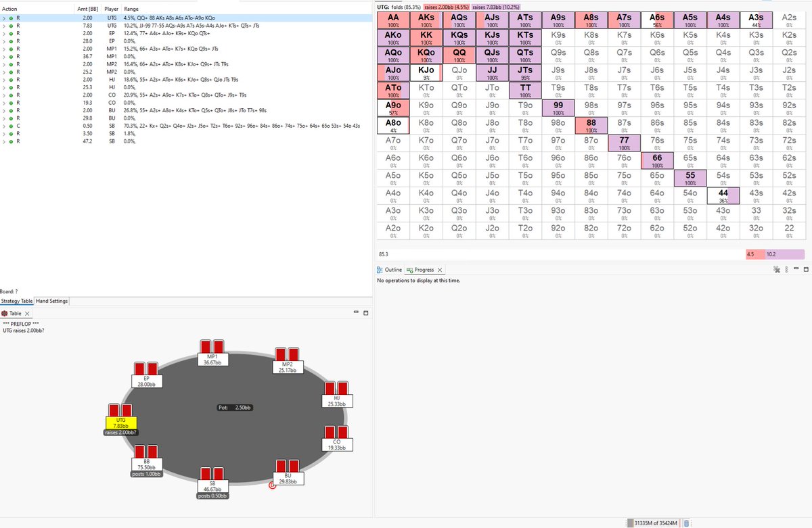Click the red 'raises 2.00bb' legend swatch

447,6
